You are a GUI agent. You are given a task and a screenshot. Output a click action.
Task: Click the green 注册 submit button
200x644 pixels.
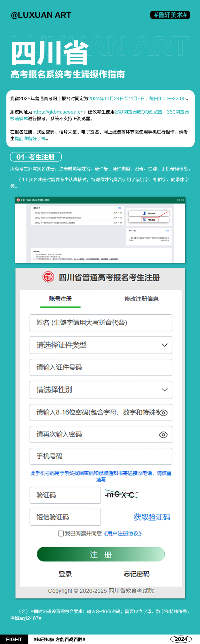pyautogui.click(x=101, y=554)
